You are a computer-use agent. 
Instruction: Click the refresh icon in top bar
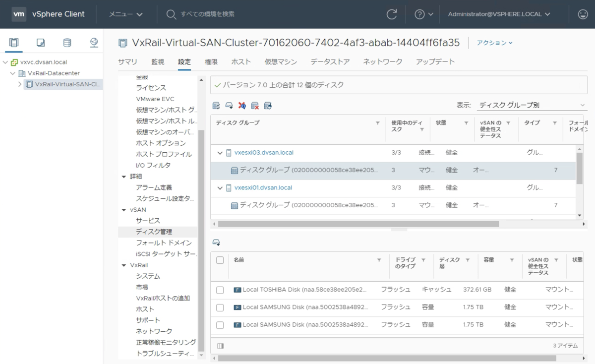392,14
